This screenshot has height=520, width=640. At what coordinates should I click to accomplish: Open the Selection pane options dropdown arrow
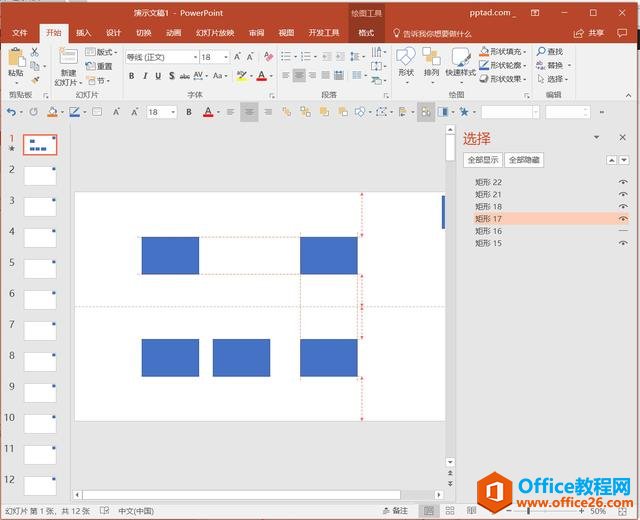(573, 138)
